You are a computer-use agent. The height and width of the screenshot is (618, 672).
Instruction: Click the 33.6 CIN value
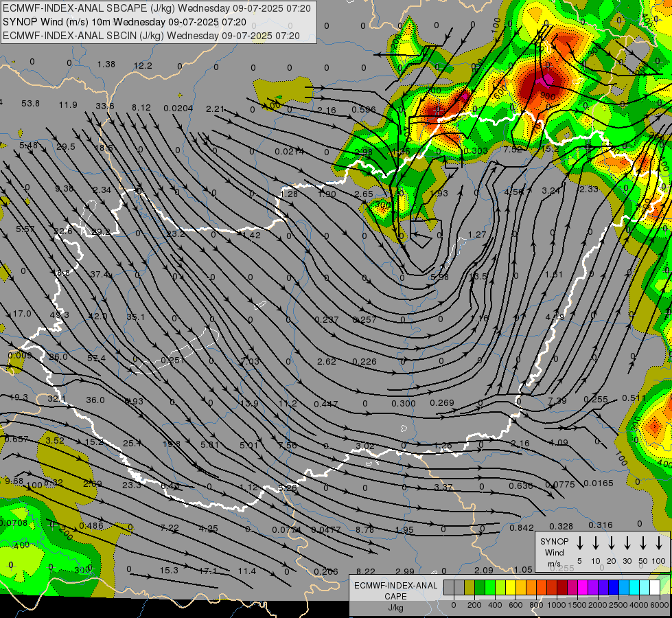click(x=105, y=106)
